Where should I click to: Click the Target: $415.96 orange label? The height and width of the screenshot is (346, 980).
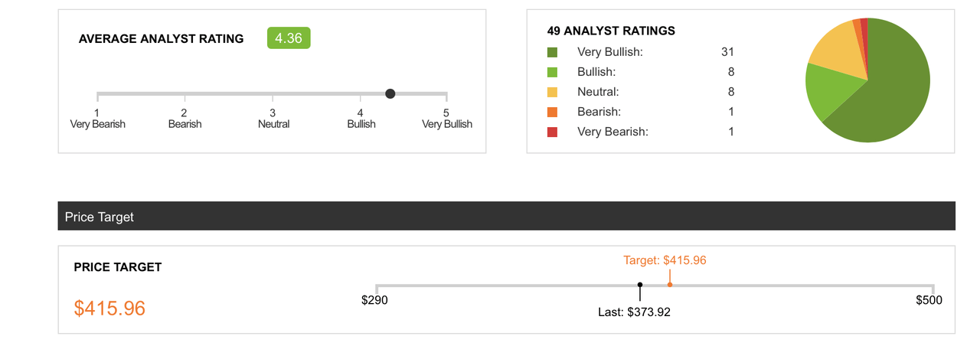click(x=665, y=260)
